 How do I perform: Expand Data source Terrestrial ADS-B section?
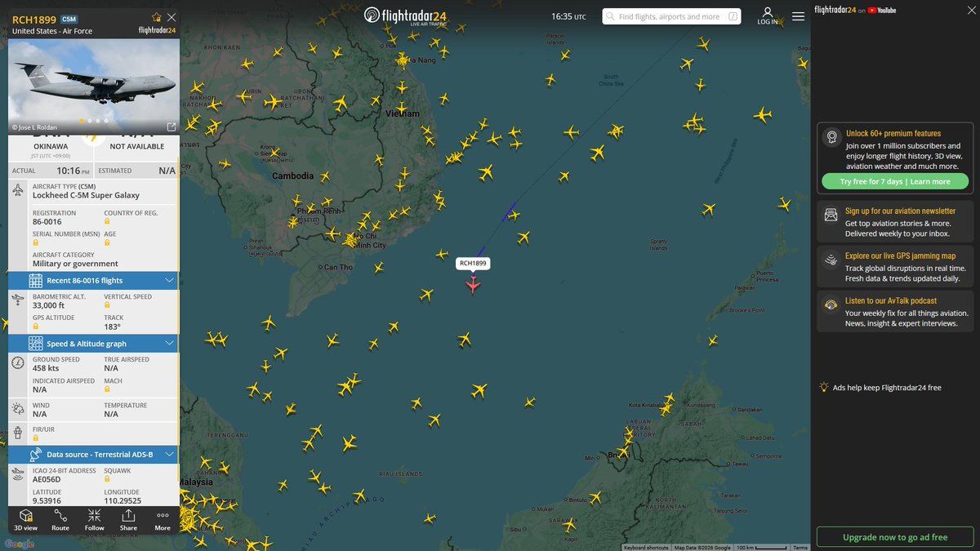coord(94,454)
